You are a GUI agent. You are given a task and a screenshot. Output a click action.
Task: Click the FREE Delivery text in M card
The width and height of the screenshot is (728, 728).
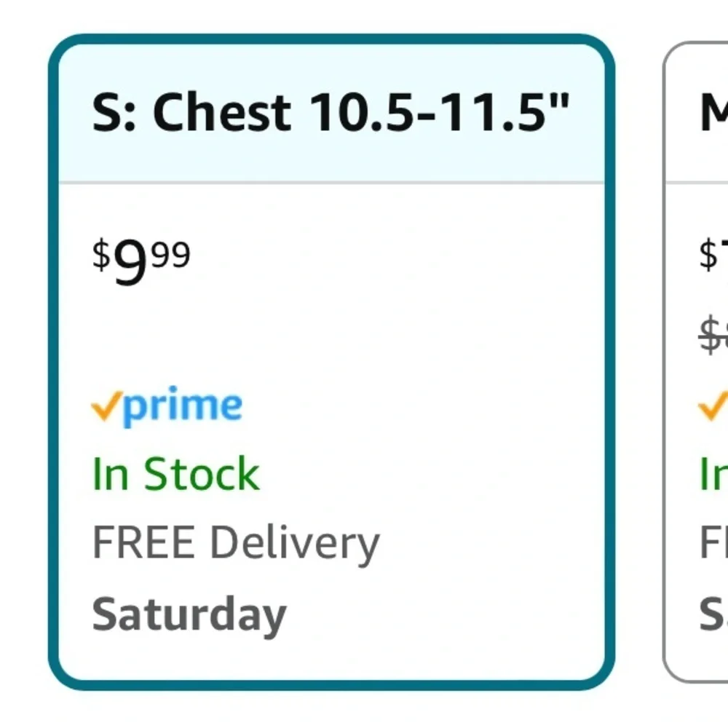tap(713, 542)
